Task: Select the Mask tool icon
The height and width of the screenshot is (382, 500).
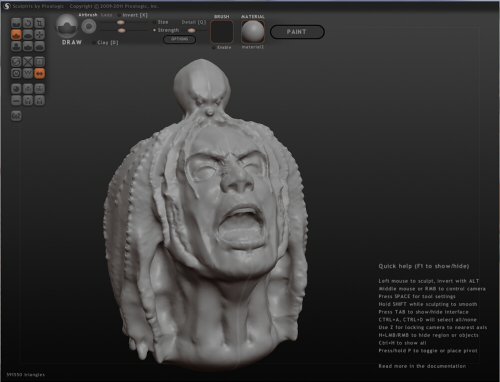Action: 16,73
